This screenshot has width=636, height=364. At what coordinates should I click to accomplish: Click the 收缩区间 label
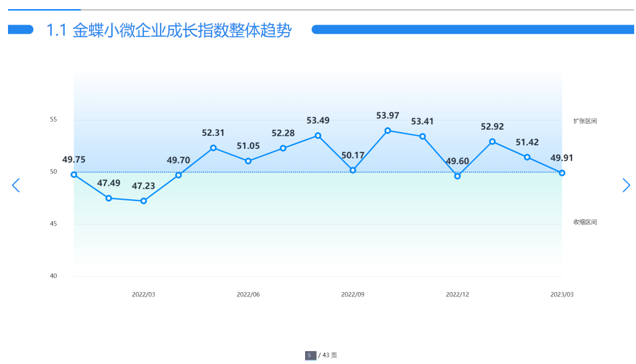click(585, 222)
